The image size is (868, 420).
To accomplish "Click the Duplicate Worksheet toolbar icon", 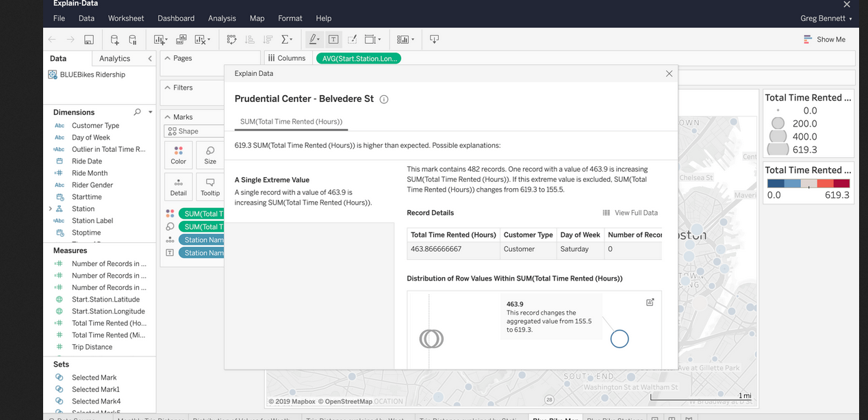I will click(181, 40).
